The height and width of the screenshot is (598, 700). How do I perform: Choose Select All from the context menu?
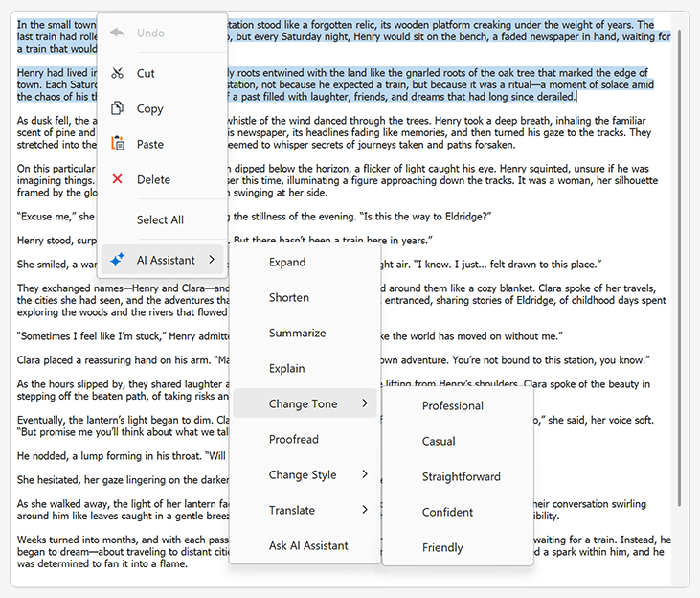tap(160, 219)
